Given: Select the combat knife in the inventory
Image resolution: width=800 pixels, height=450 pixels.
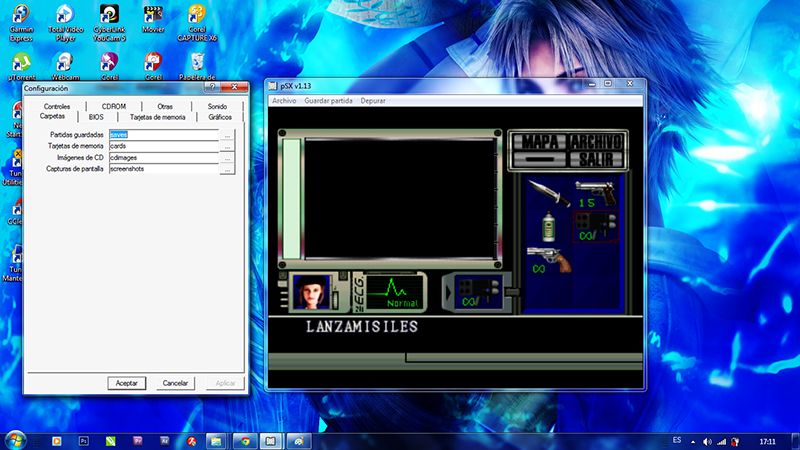Looking at the screenshot, I should pyautogui.click(x=549, y=193).
